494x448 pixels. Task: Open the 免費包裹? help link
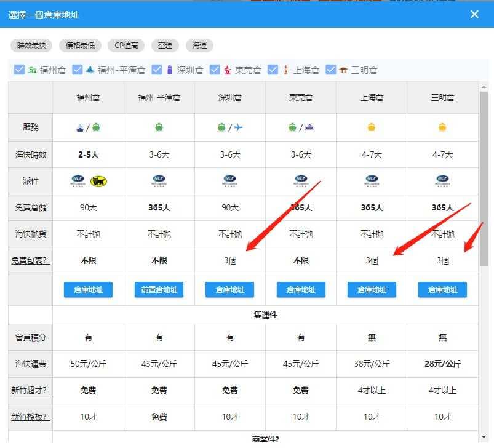point(30,260)
